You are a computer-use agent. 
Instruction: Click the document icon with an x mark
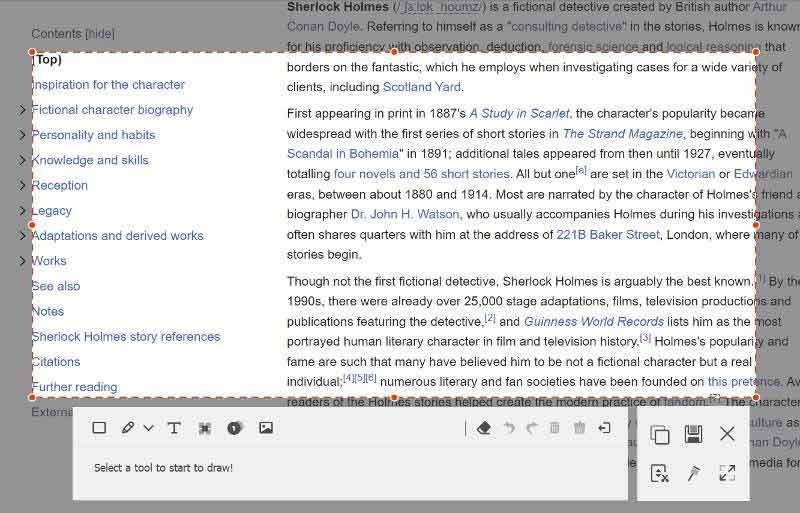pos(660,473)
